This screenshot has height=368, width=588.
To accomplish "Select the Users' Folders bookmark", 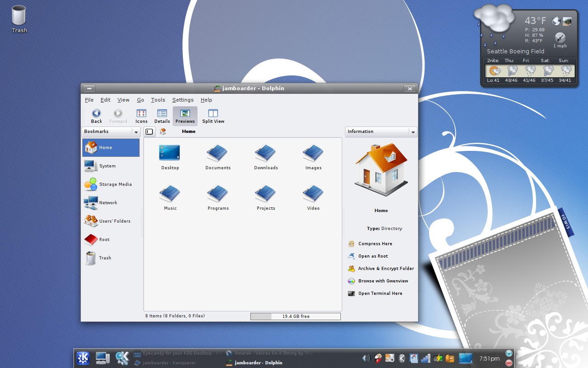I will pos(111,221).
